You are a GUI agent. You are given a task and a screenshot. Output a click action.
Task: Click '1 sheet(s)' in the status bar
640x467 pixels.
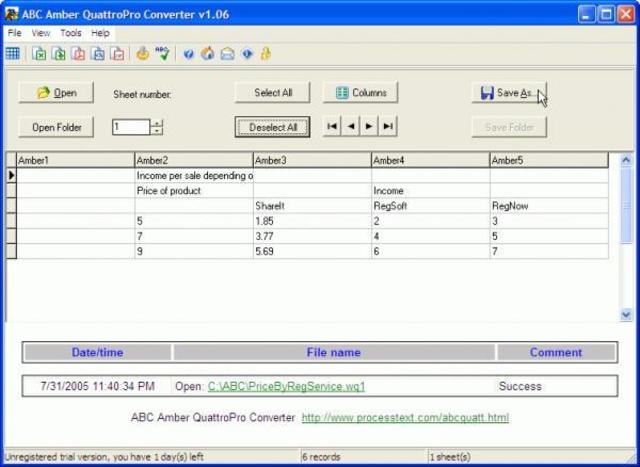coord(450,457)
